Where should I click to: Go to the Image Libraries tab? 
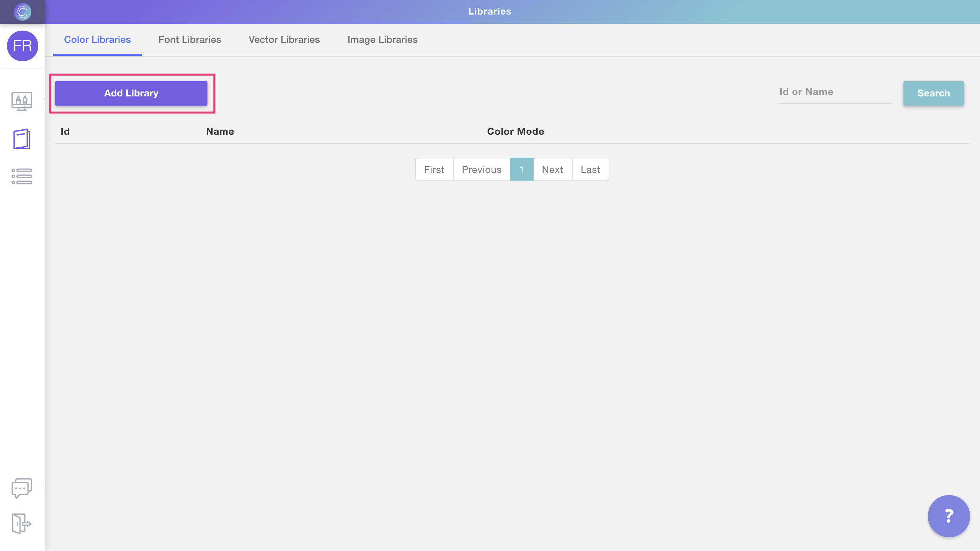coord(382,40)
